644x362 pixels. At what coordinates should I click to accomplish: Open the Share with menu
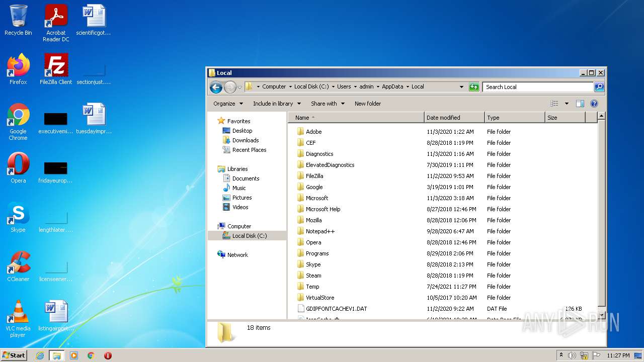(328, 104)
